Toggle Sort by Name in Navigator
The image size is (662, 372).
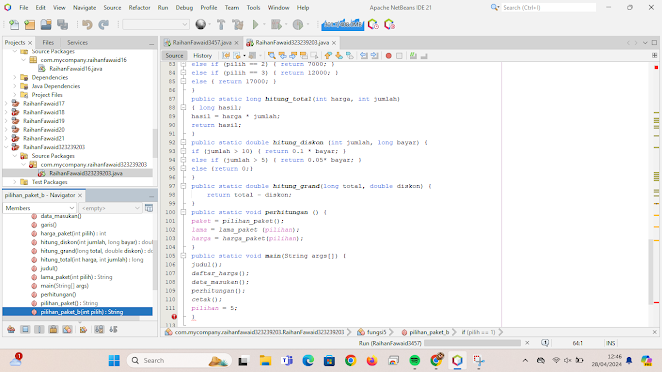tap(99, 329)
